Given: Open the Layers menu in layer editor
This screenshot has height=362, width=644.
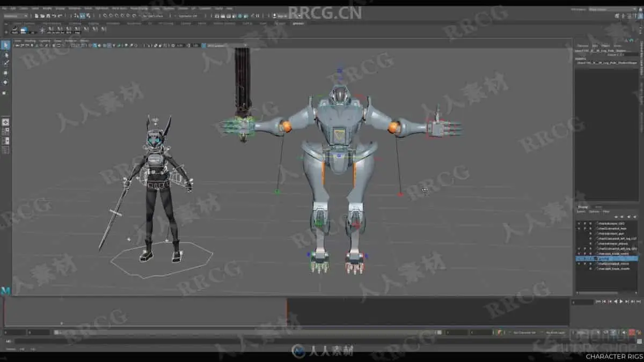Looking at the screenshot, I should (x=581, y=211).
